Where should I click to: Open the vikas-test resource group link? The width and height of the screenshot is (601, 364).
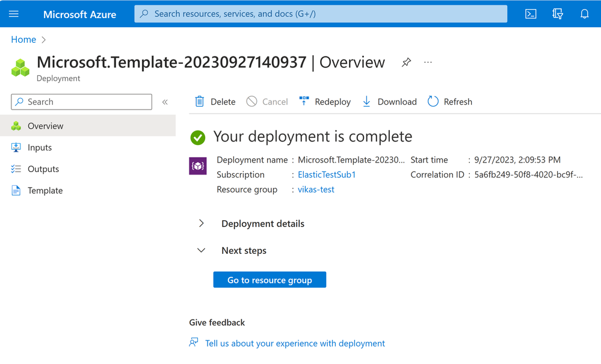316,190
